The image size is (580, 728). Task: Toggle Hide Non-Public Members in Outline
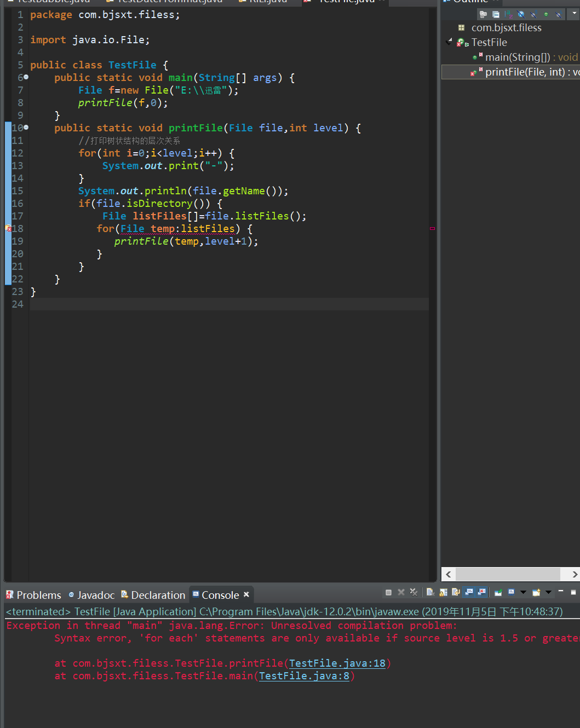coord(546,15)
